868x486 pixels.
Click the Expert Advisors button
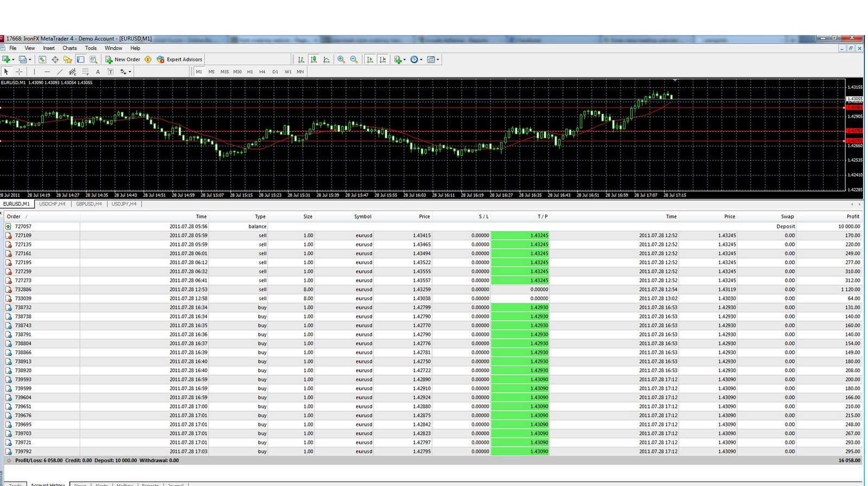pyautogui.click(x=180, y=60)
